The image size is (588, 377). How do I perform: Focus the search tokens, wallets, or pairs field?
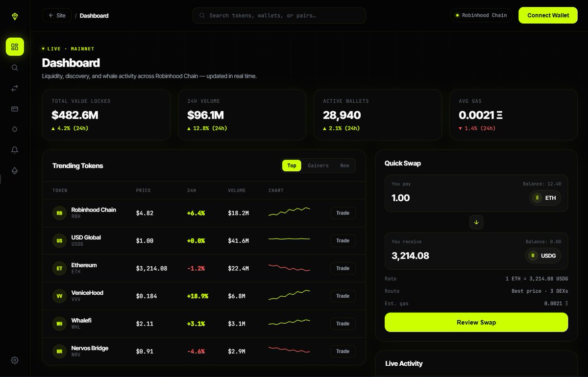(x=279, y=15)
